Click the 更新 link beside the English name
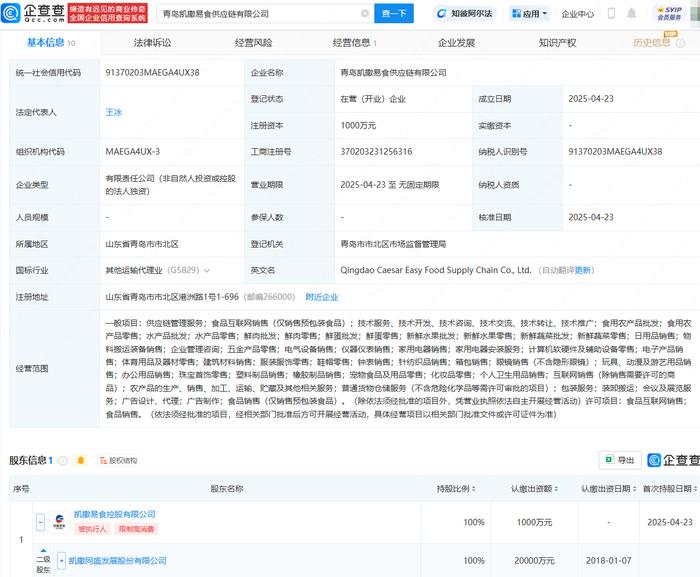700x577 pixels. tap(582, 270)
